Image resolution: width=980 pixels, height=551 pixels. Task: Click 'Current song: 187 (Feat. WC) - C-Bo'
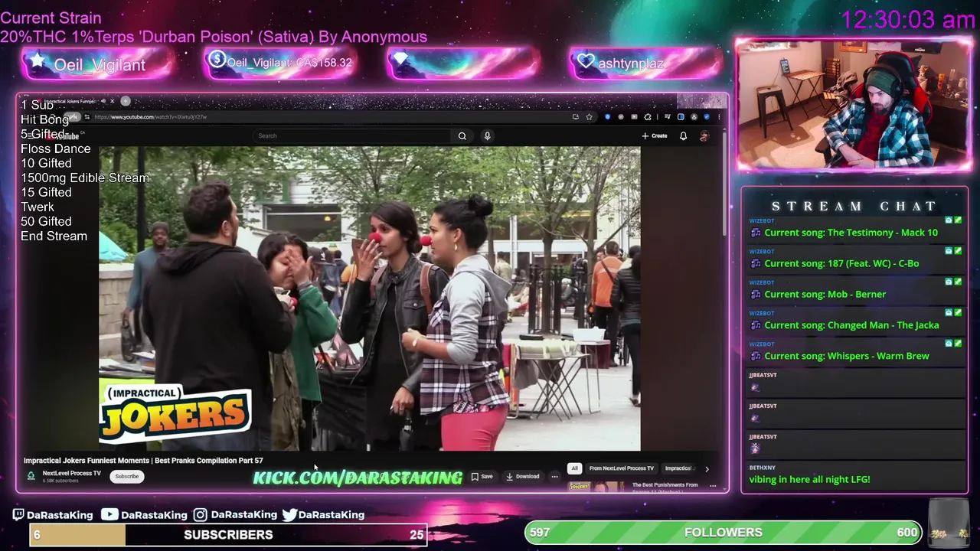click(841, 263)
